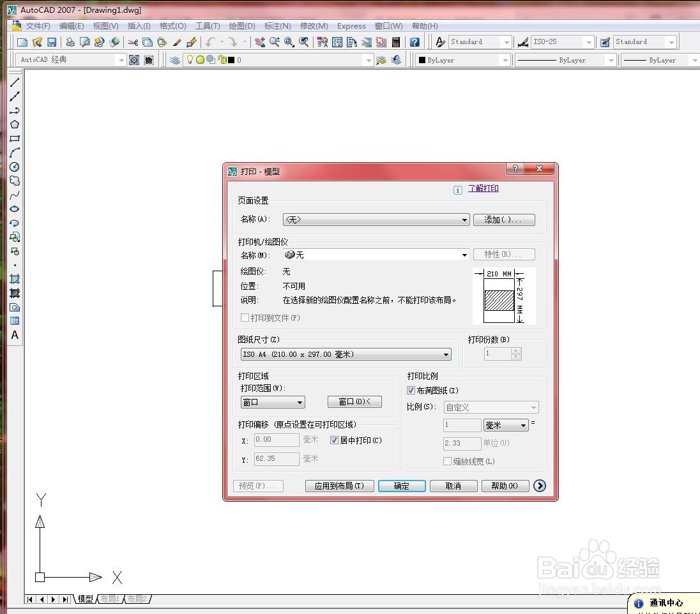Image resolution: width=700 pixels, height=614 pixels.
Task: Click the 应用到布局(T) button
Action: point(340,486)
